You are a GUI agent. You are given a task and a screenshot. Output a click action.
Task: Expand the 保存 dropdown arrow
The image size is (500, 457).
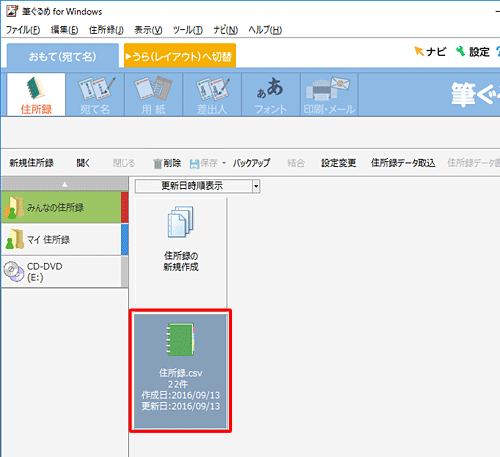[x=224, y=163]
